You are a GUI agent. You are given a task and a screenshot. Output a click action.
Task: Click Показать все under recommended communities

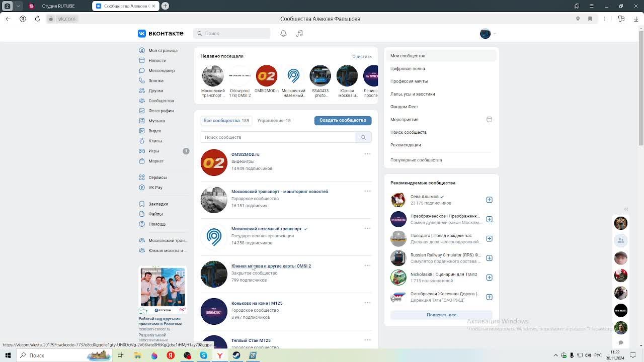tap(441, 315)
